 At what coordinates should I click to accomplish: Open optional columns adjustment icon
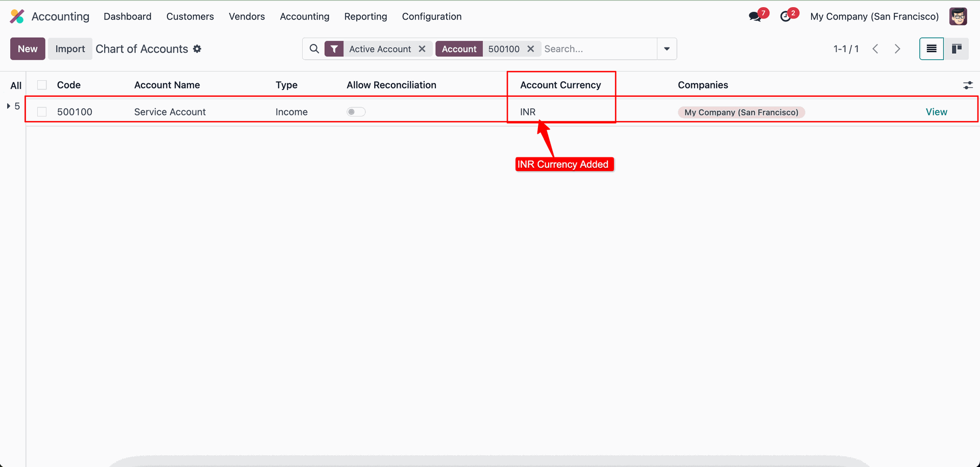point(968,85)
